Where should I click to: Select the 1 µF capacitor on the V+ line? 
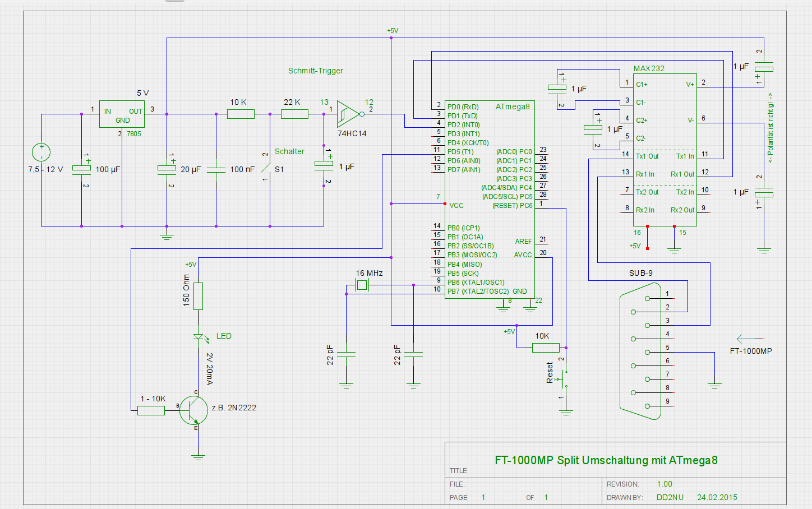click(x=763, y=68)
